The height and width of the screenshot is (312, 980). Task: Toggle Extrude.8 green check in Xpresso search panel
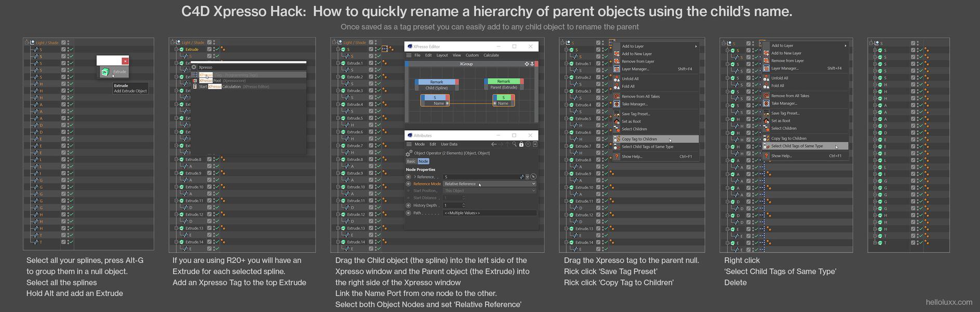217,159
